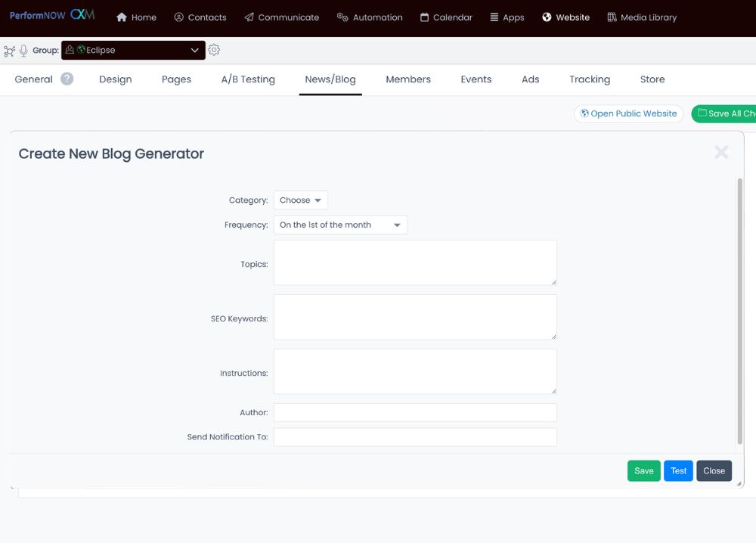
Task: Open Automation from the top navigation
Action: (x=342, y=17)
